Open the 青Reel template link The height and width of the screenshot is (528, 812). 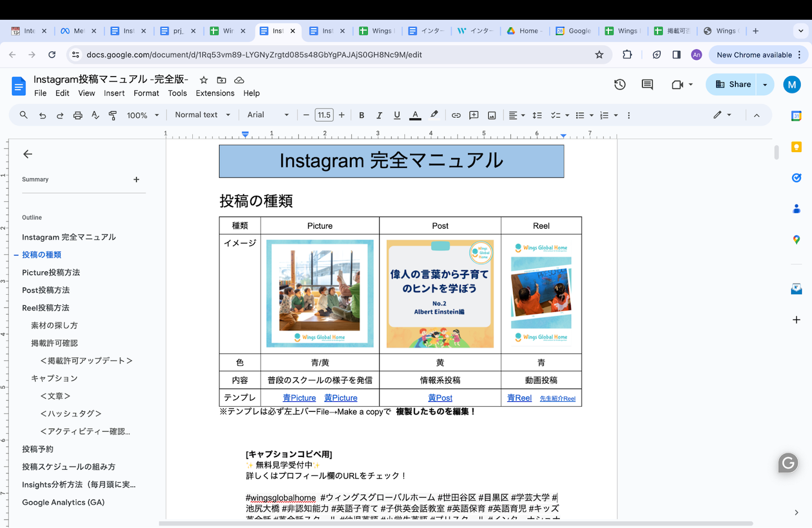pyautogui.click(x=519, y=398)
